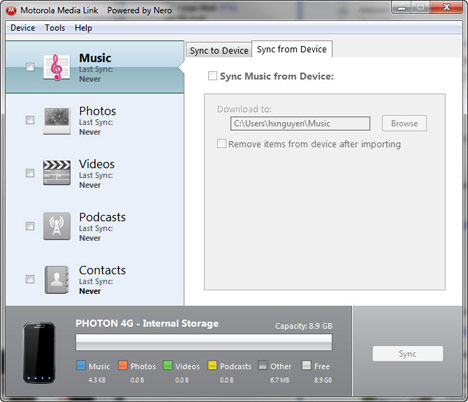Enable the Photos sync checkbox

point(30,120)
